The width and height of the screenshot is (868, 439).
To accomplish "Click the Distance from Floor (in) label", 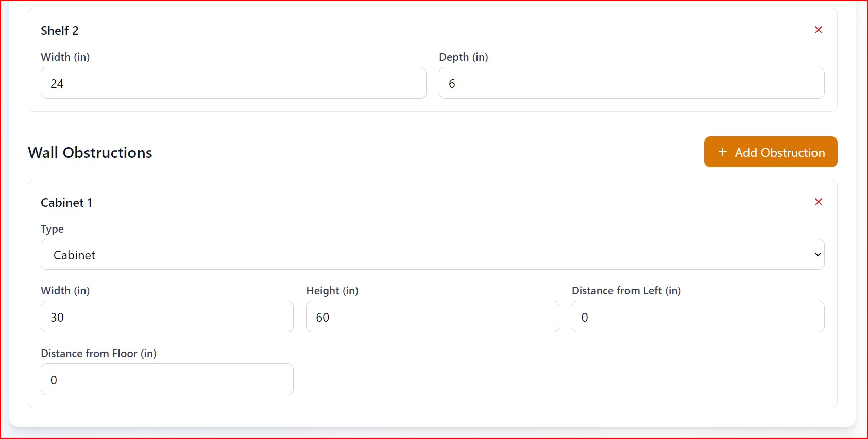I will pyautogui.click(x=98, y=354).
